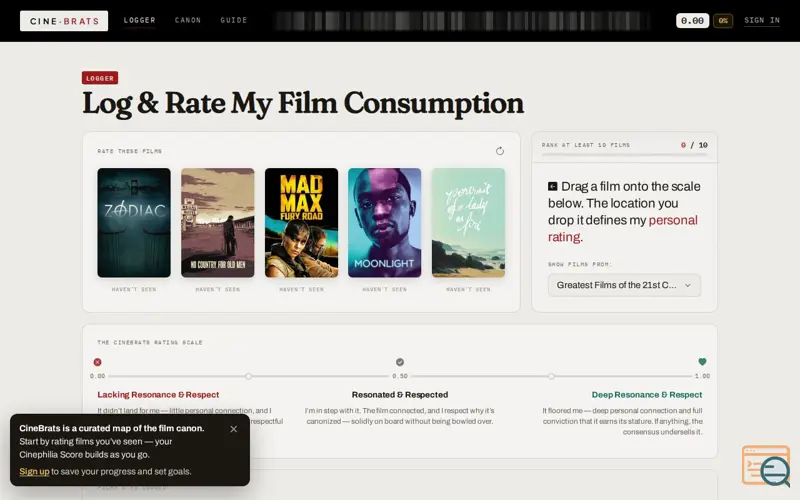Click the 0.00 scale value on rating line
This screenshot has width=800, height=500.
tap(97, 376)
